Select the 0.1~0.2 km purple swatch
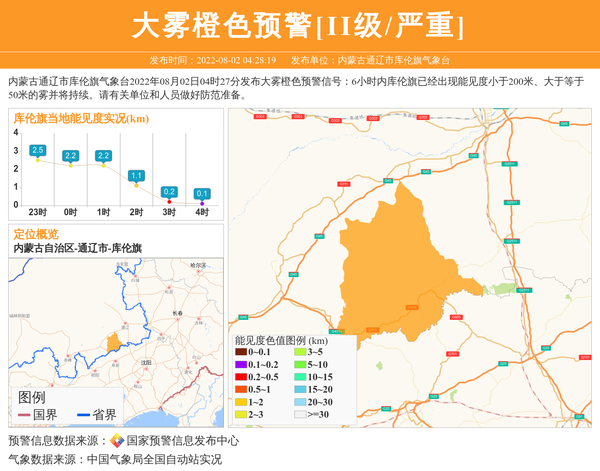Viewport: 600px width, 471px height. (241, 365)
